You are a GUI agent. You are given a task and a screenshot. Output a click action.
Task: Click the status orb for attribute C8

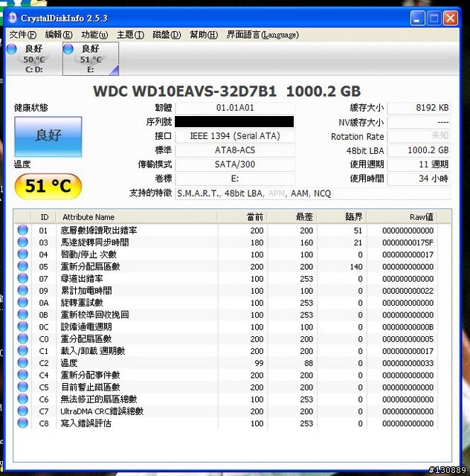(x=23, y=423)
